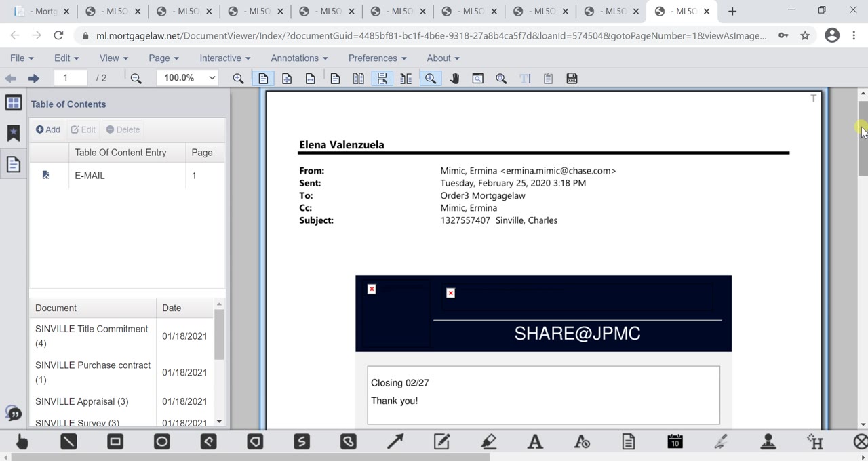Select the rubber stamp annotation tool
Image resolution: width=868 pixels, height=461 pixels.
pos(768,442)
